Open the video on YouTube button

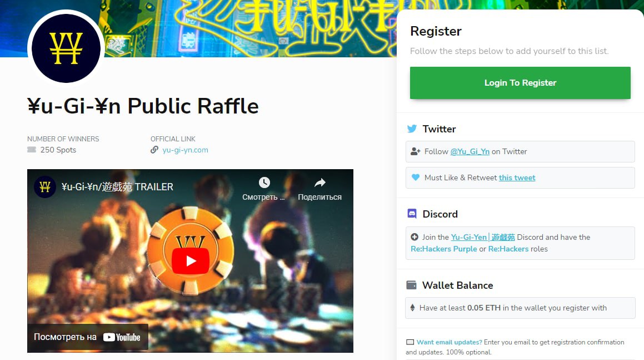87,337
